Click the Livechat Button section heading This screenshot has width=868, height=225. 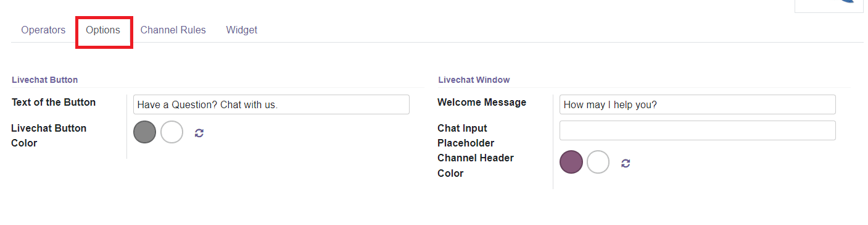coord(44,80)
